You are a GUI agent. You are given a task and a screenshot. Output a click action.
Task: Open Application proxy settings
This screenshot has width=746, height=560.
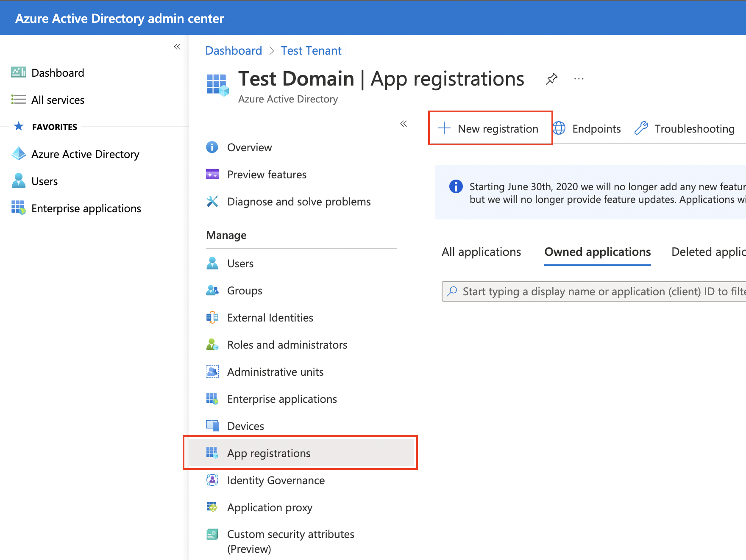[x=270, y=507]
